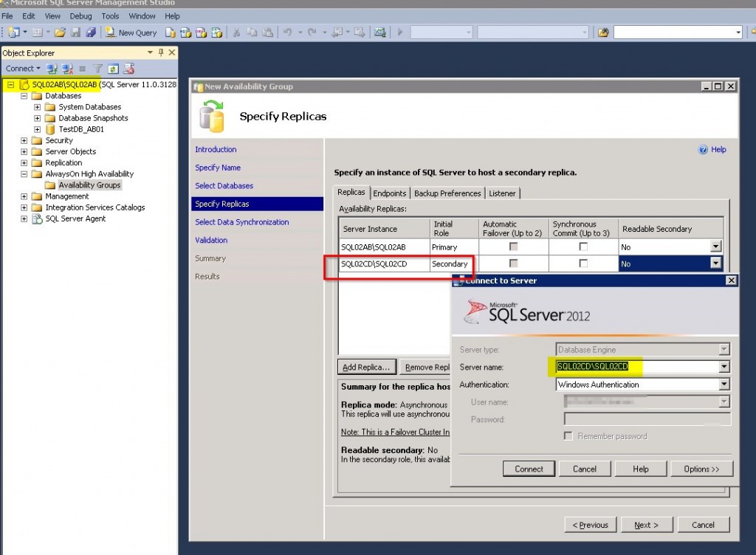
Task: Open the Readable Secondary dropdown for SQL02CD
Action: pos(714,263)
